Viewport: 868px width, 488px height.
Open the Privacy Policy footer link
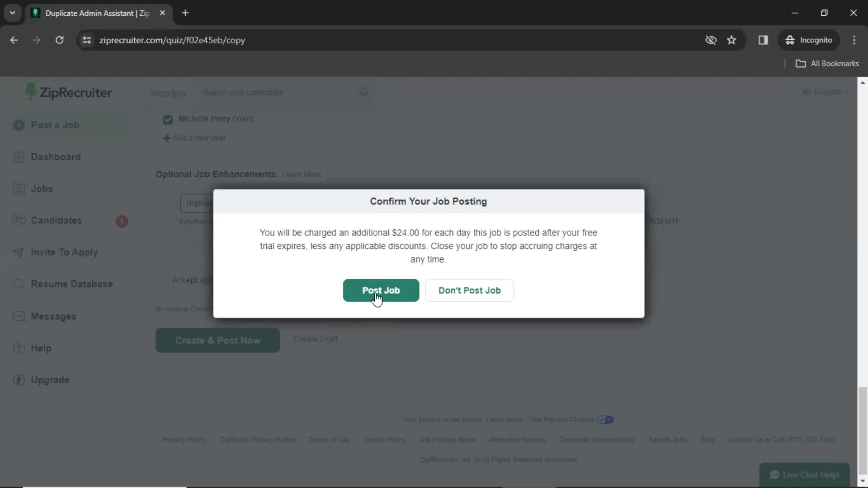(184, 440)
